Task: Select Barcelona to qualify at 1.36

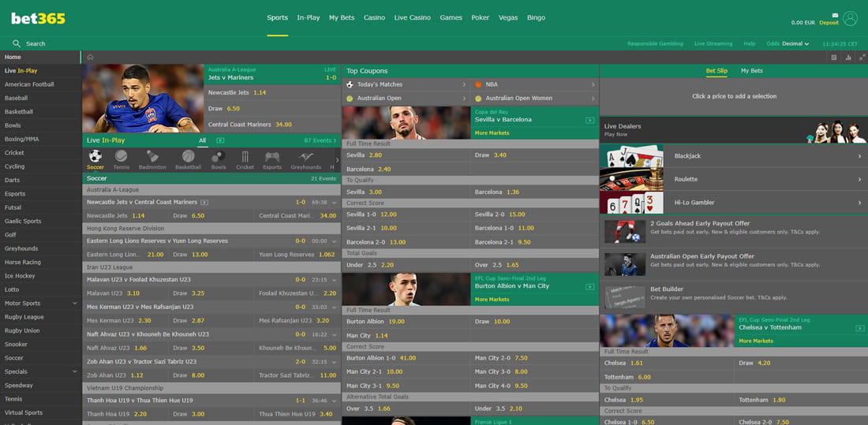Action: click(534, 192)
